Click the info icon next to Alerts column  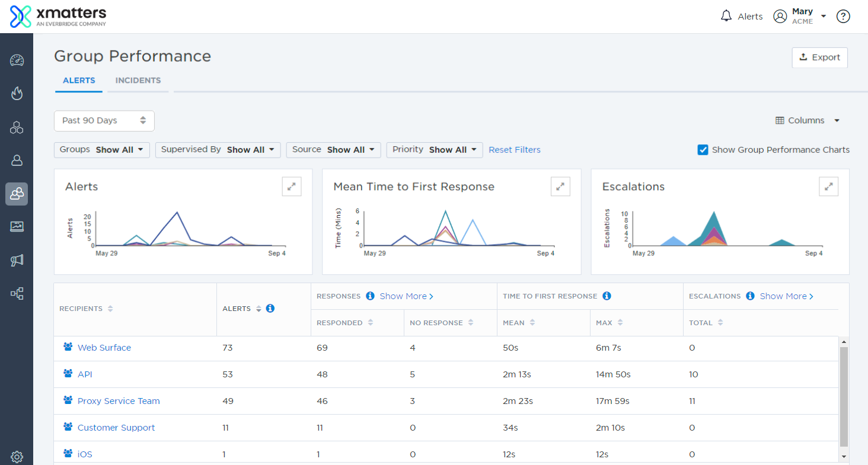coord(270,308)
